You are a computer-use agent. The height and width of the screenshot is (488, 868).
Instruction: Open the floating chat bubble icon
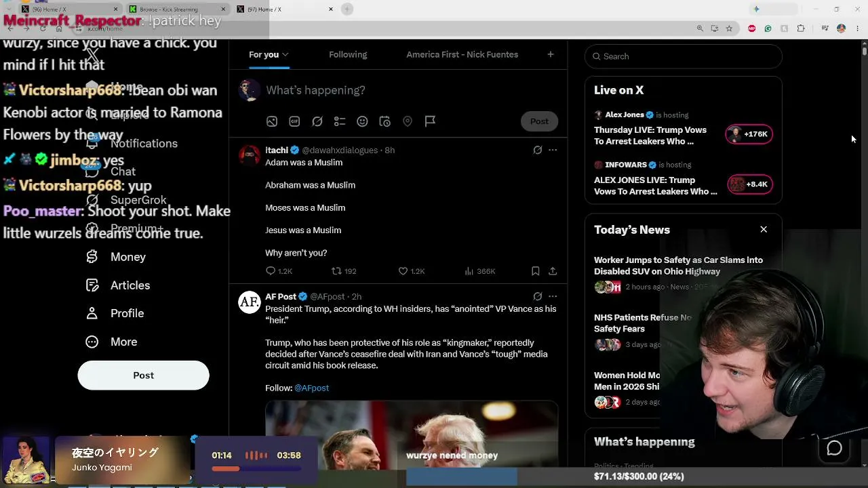834,448
